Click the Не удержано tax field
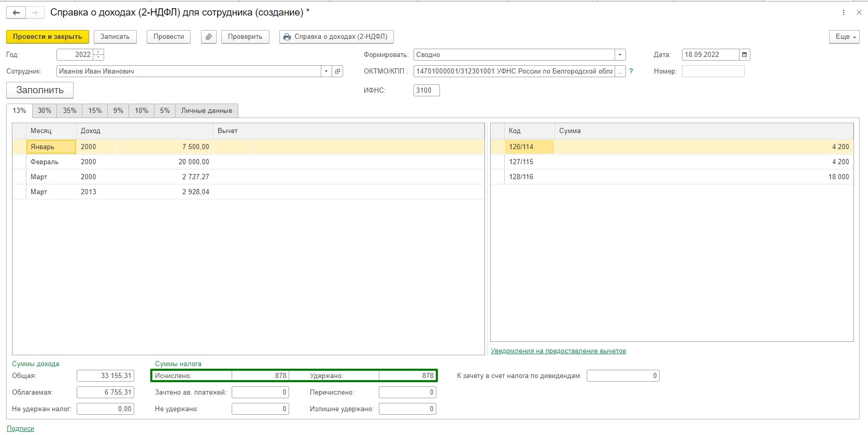 coord(260,409)
